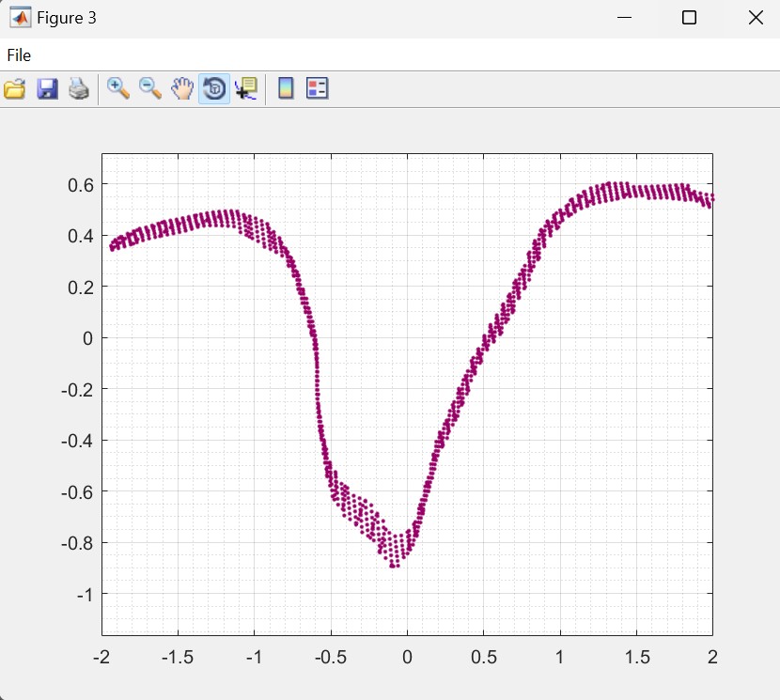Click the MATLAB logo in the title bar
780x700 pixels.
click(x=19, y=18)
